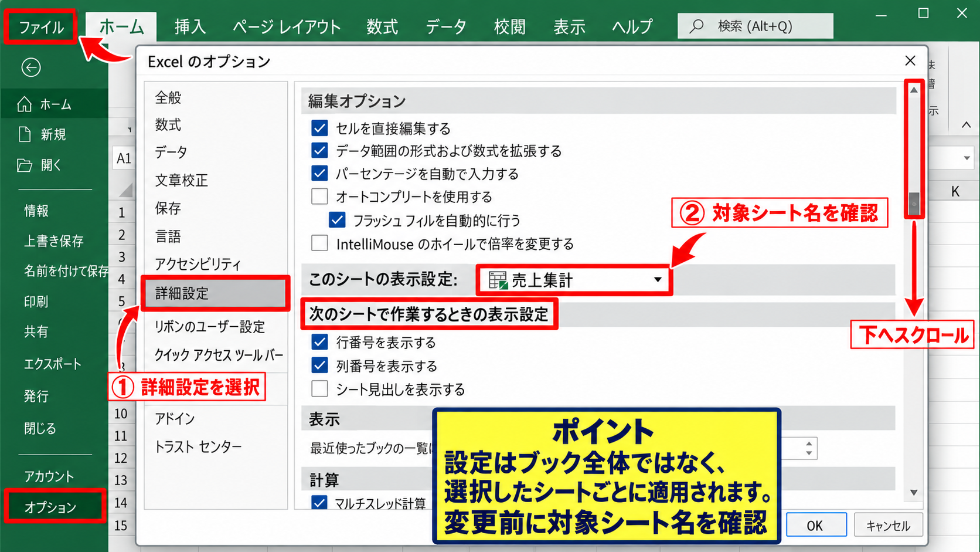Viewport: 980px width, 552px height.
Task: Uncheck 行番号を表示する
Action: (x=319, y=342)
